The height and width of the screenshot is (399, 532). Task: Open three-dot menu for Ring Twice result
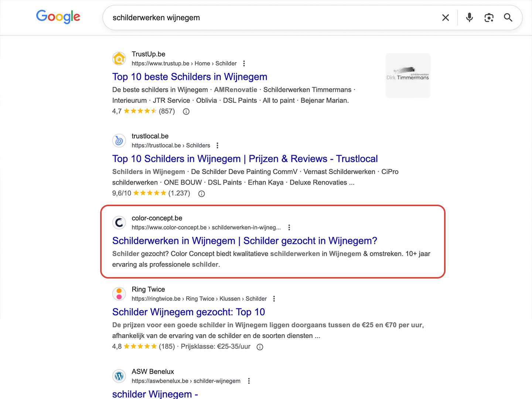pos(274,299)
